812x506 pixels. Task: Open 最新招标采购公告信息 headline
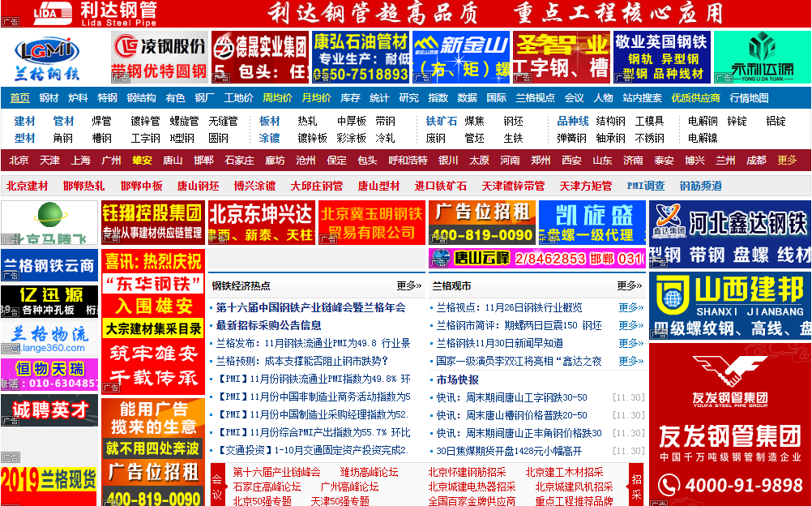coord(268,326)
